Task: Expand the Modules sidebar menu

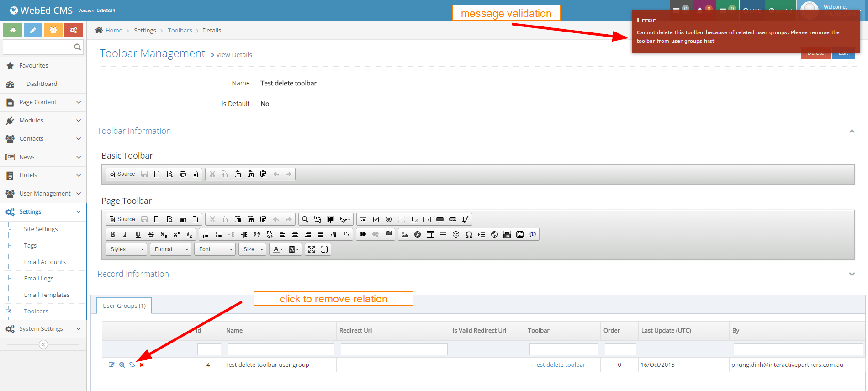Action: click(x=43, y=121)
